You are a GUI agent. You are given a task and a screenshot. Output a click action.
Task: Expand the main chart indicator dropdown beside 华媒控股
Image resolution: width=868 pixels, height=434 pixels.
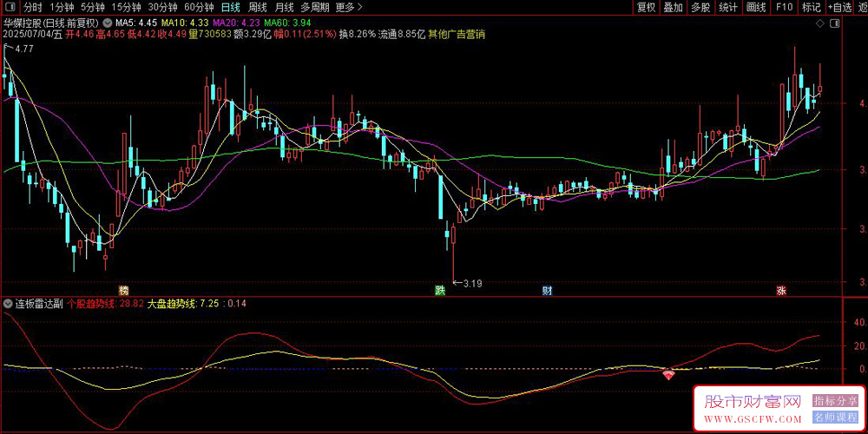108,23
